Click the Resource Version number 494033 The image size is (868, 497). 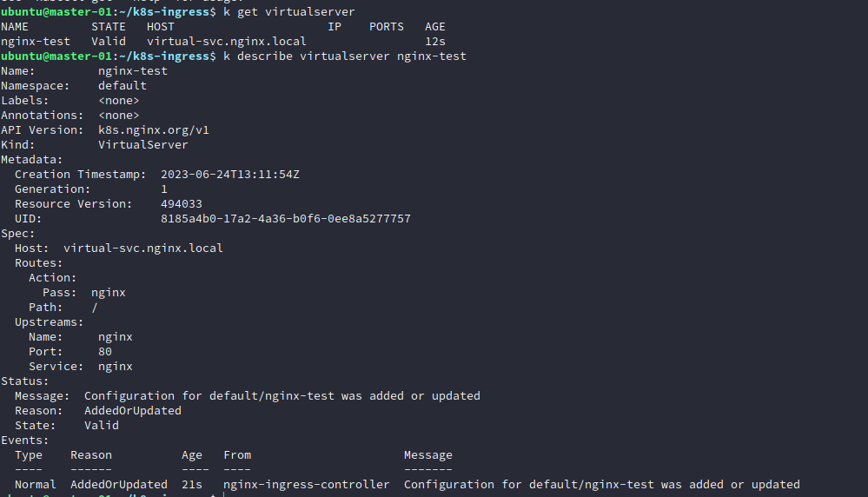182,204
